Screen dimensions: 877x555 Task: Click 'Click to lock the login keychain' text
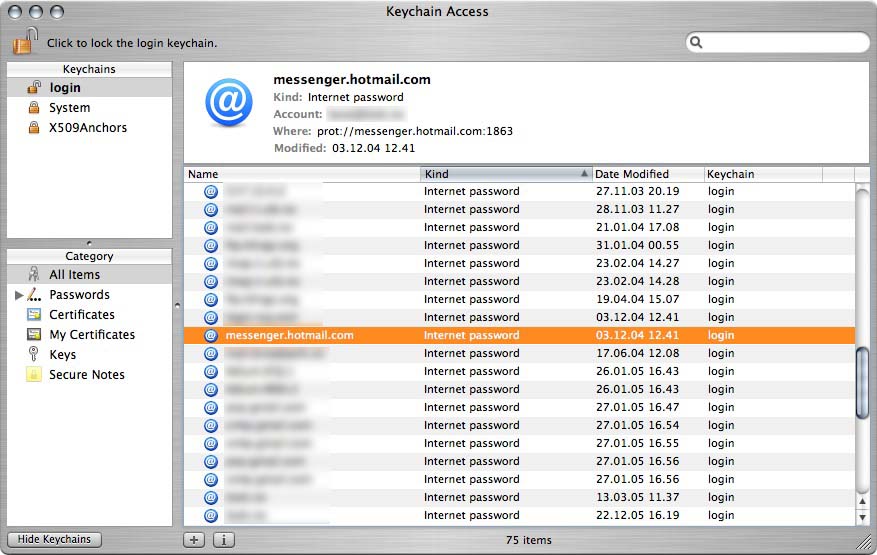click(132, 43)
